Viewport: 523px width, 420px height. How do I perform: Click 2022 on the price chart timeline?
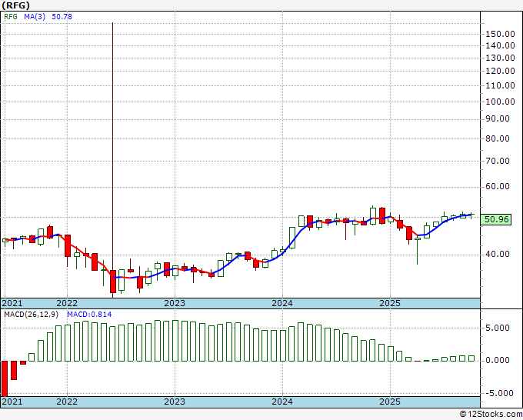[67, 303]
